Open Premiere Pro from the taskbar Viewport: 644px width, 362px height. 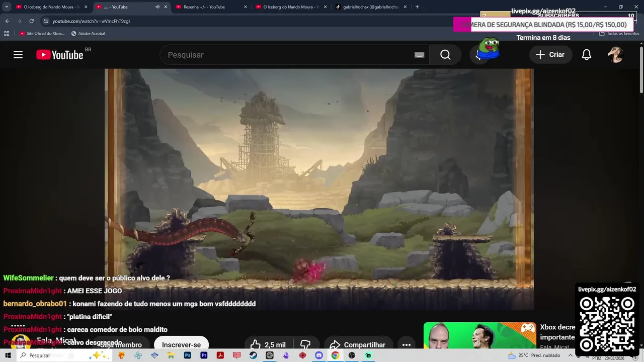[204, 355]
